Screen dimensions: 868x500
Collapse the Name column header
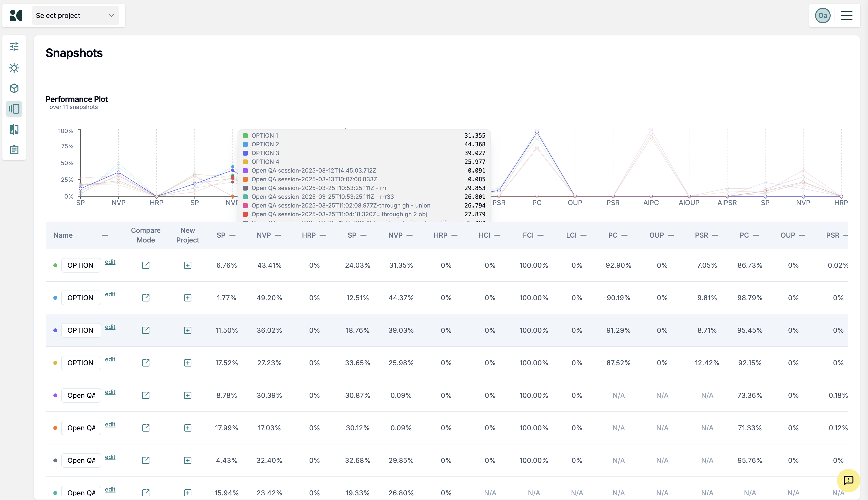click(x=105, y=235)
